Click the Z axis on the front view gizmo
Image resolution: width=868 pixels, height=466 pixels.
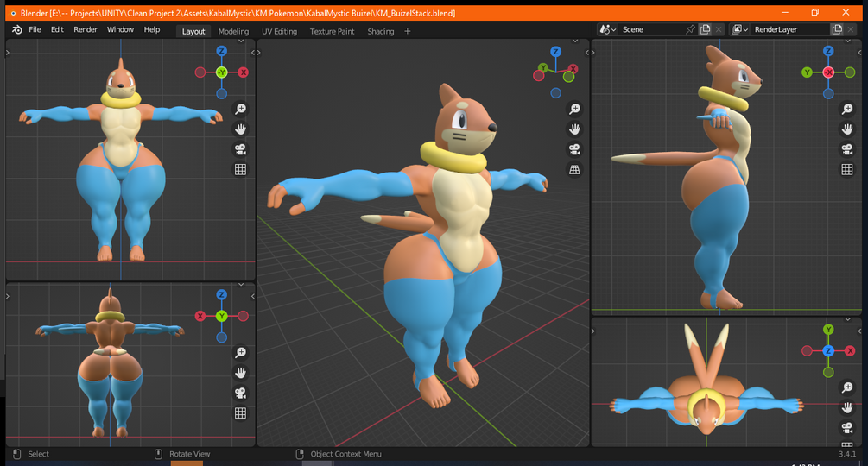click(221, 52)
